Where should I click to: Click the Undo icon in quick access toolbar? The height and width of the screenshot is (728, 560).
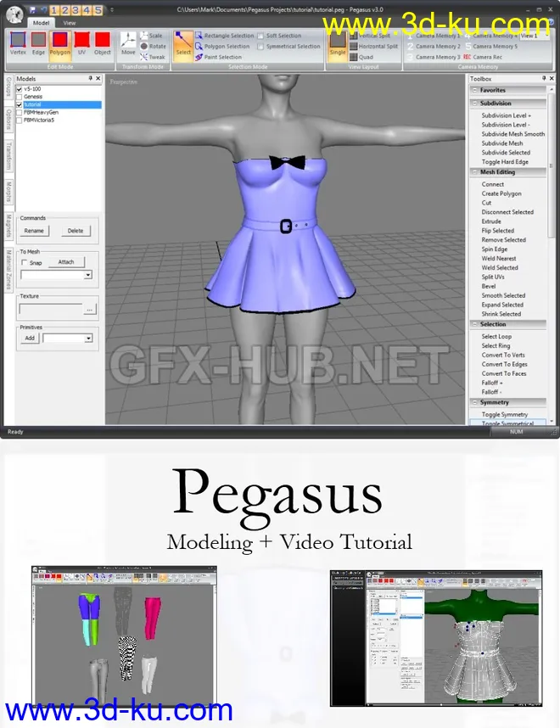pos(43,9)
